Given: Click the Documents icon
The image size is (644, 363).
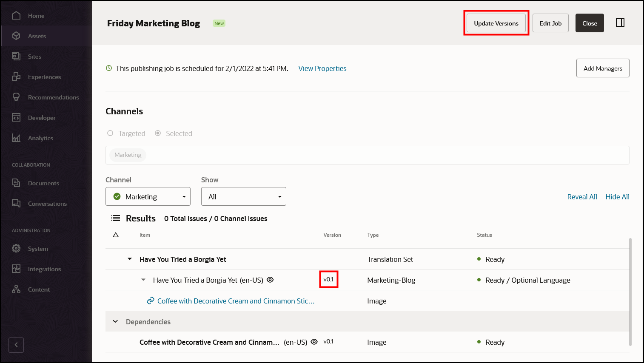Looking at the screenshot, I should (x=16, y=183).
